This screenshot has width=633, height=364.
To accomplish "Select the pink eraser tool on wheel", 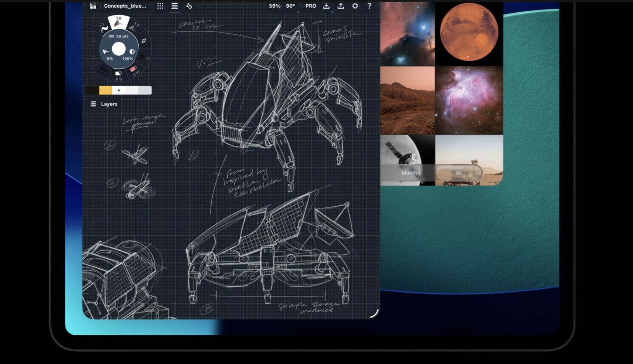I will pyautogui.click(x=133, y=69).
